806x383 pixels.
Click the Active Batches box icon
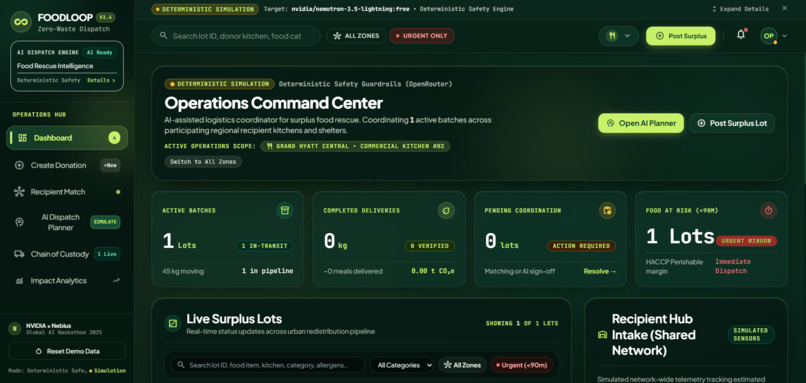point(284,210)
